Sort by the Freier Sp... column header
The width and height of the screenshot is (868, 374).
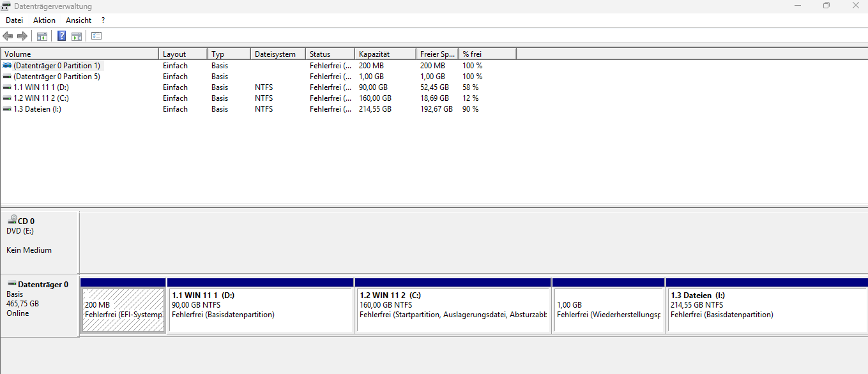coord(437,54)
